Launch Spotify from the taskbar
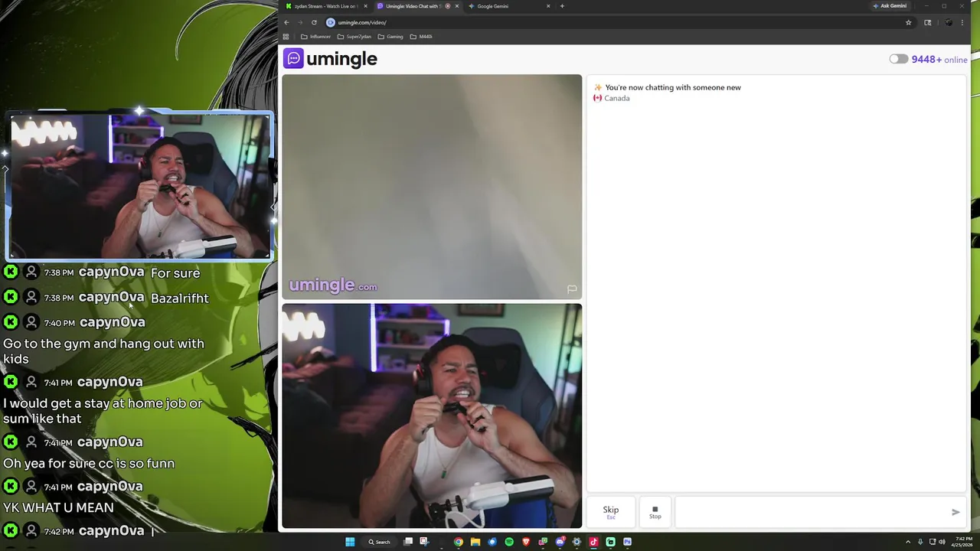 pyautogui.click(x=509, y=542)
